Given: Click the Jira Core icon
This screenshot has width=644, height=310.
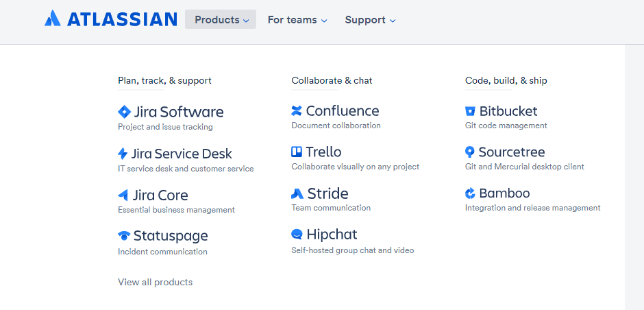Looking at the screenshot, I should (123, 195).
